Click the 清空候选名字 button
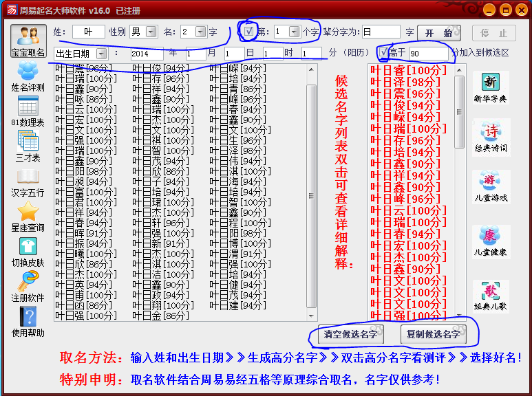The image size is (532, 396). click(350, 335)
